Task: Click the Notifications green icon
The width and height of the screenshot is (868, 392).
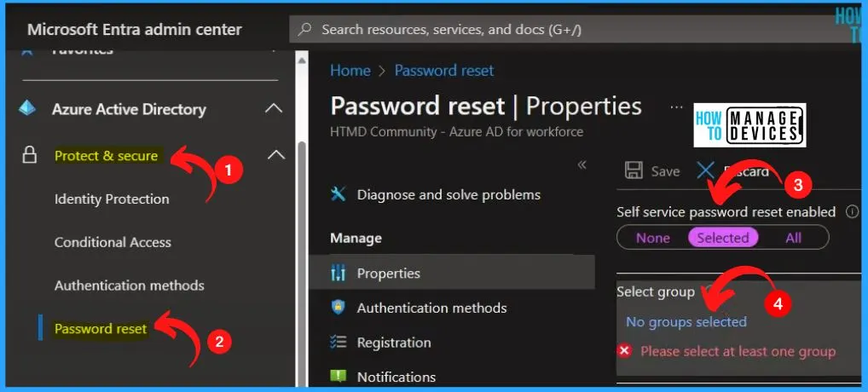Action: (x=339, y=377)
